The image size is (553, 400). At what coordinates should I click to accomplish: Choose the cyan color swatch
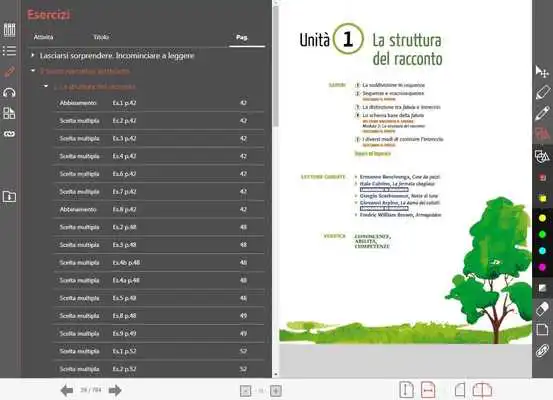[x=542, y=251]
